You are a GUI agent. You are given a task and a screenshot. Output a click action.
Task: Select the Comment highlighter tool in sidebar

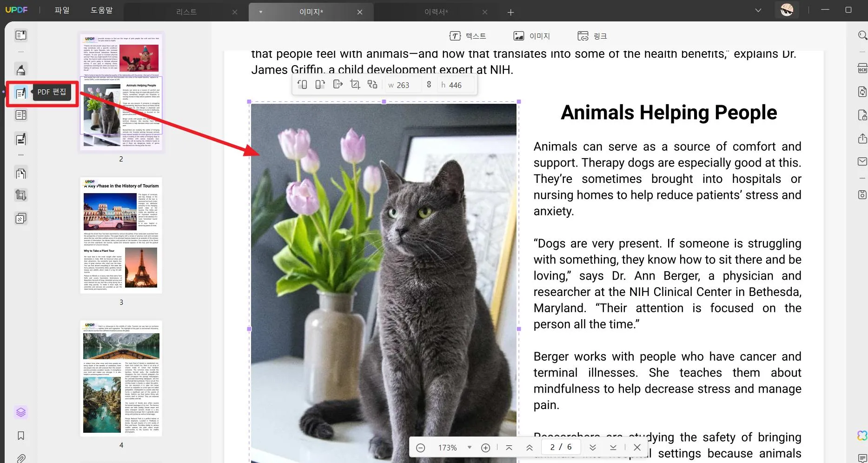click(x=21, y=70)
